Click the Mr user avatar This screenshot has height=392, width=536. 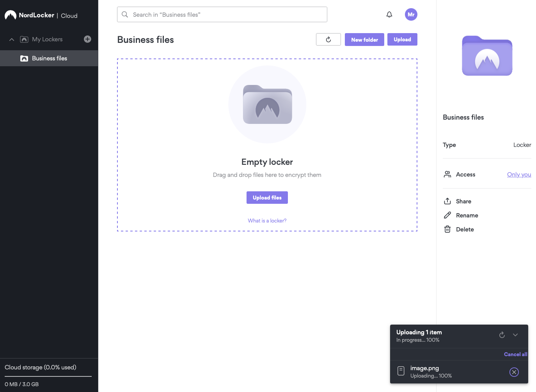pos(411,14)
